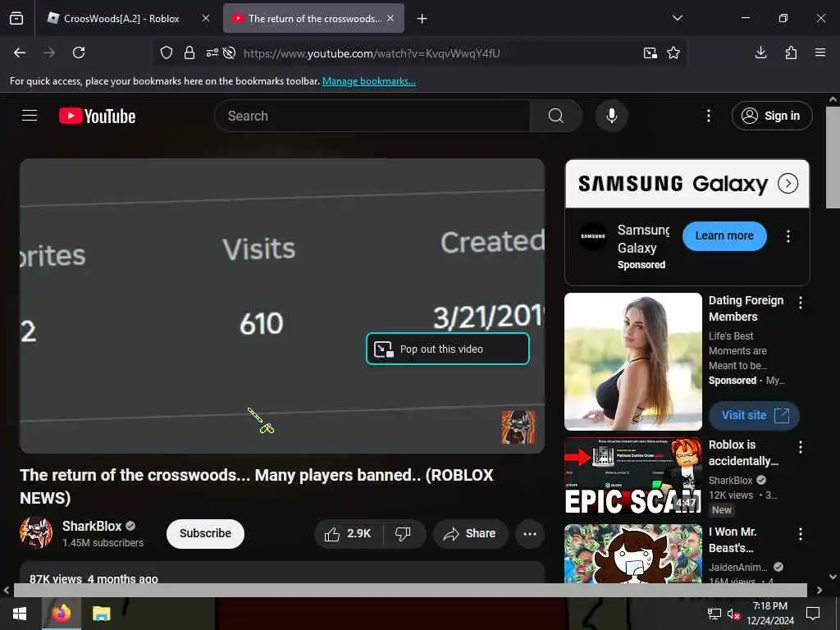Close the CroosWoods Roblox tab
Viewport: 840px width, 630px height.
pos(206,18)
